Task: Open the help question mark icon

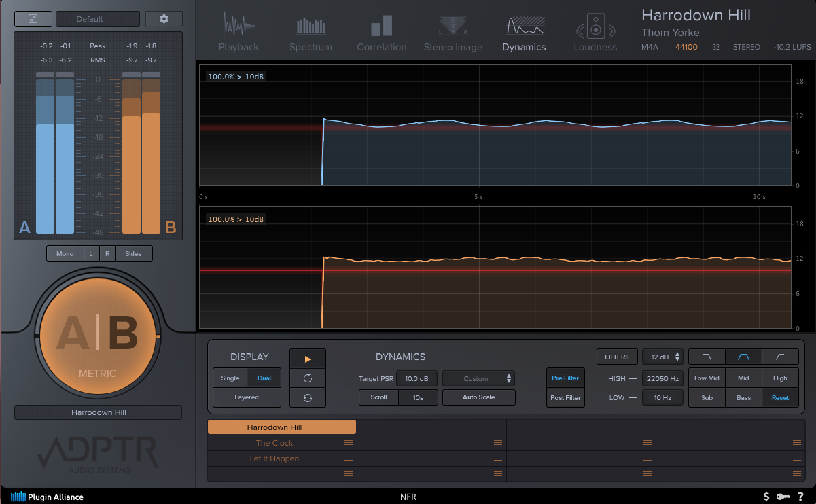Action: tap(800, 497)
